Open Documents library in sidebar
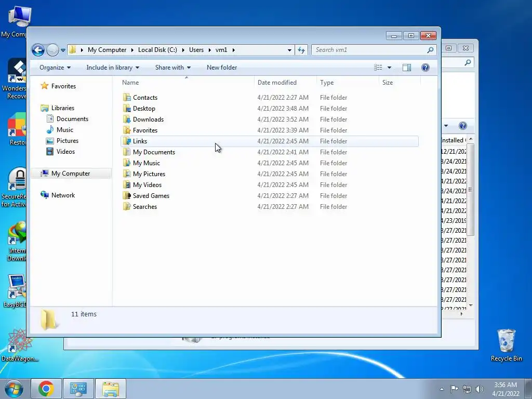Viewport: 532px width, 399px height. pyautogui.click(x=67, y=119)
